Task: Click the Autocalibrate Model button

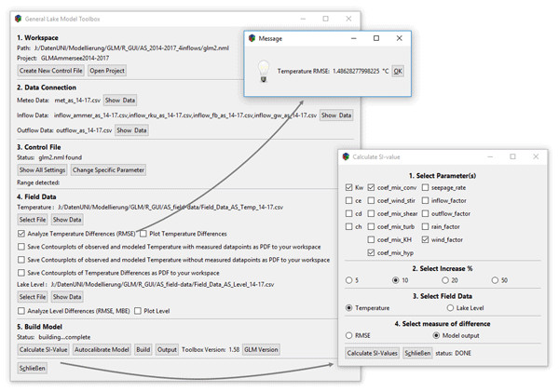Action: coord(102,349)
